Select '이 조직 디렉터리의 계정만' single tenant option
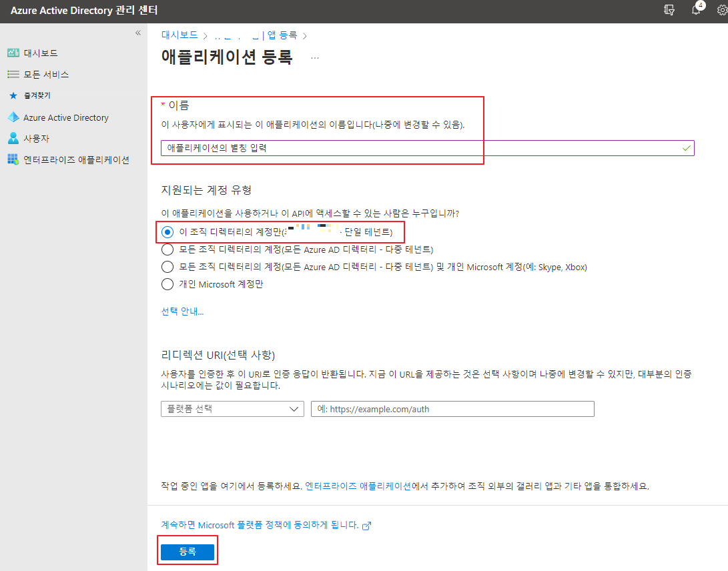Image resolution: width=728 pixels, height=571 pixels. tap(167, 232)
